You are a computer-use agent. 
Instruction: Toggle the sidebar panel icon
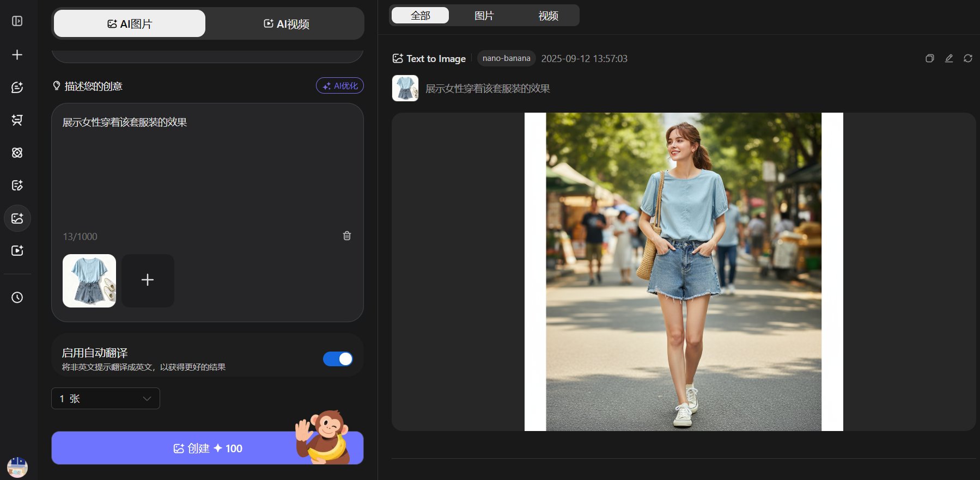pyautogui.click(x=17, y=21)
